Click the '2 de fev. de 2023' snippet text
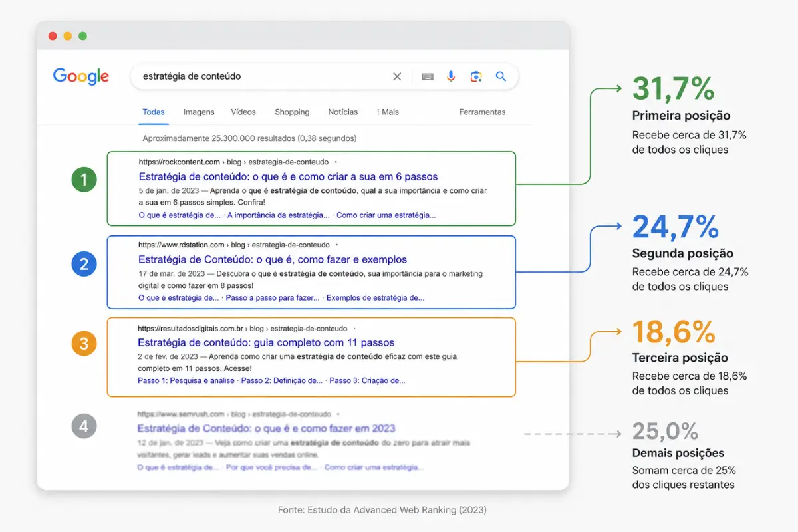This screenshot has height=532, width=798. click(x=168, y=357)
